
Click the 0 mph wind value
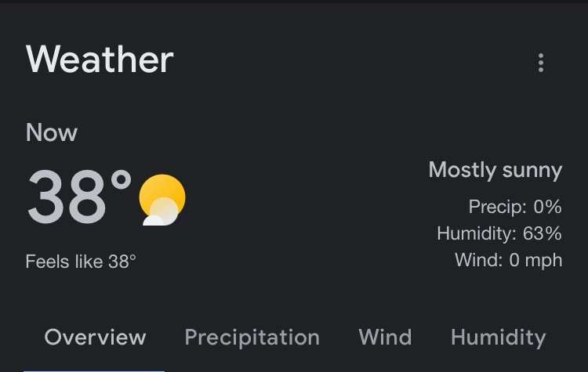(535, 260)
